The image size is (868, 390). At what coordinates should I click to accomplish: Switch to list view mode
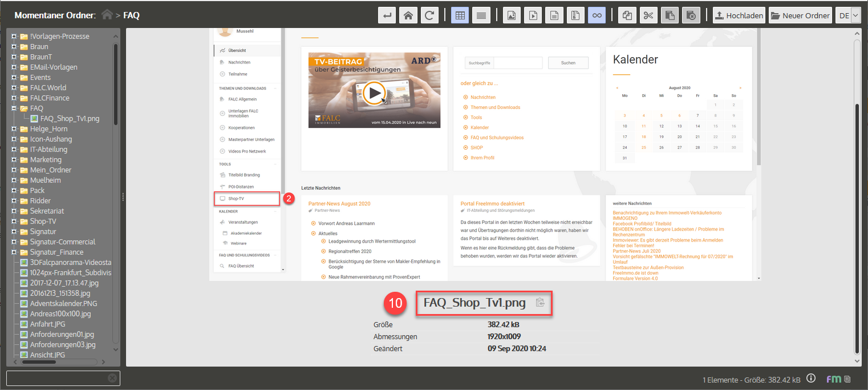(481, 15)
